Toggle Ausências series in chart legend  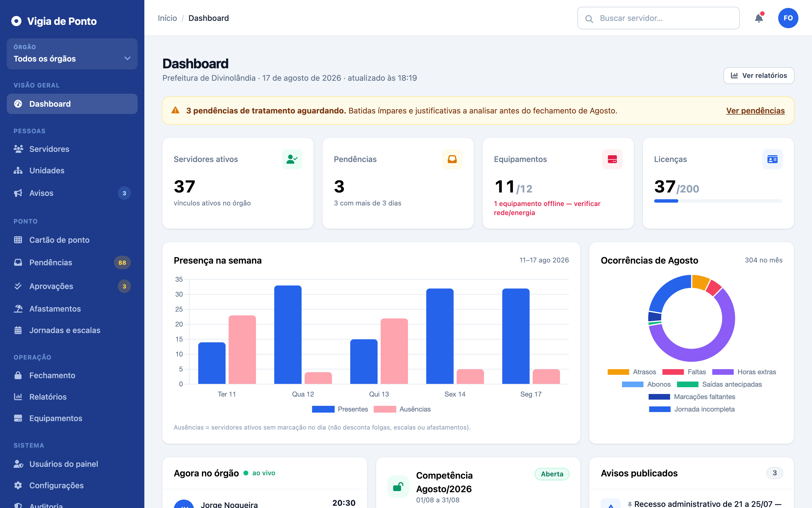[402, 409]
